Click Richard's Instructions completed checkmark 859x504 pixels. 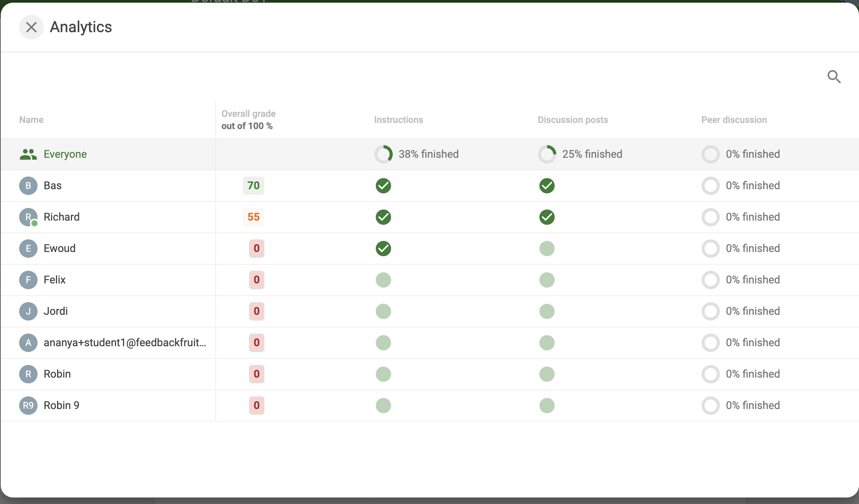pyautogui.click(x=384, y=217)
